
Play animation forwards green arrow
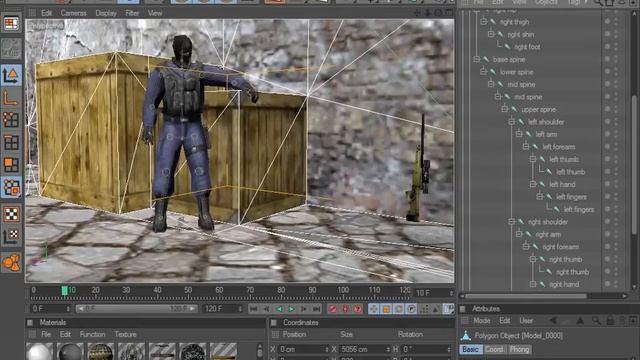click(x=291, y=309)
